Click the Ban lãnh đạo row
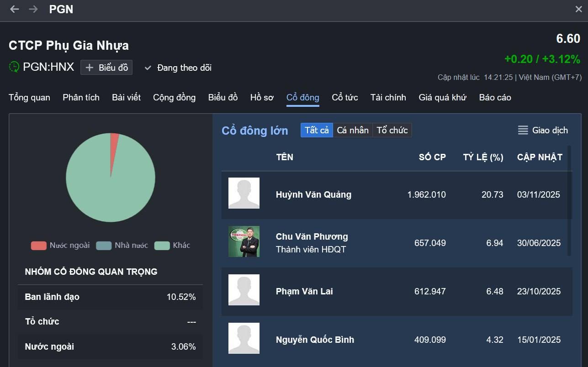This screenshot has width=588, height=367. tap(110, 297)
